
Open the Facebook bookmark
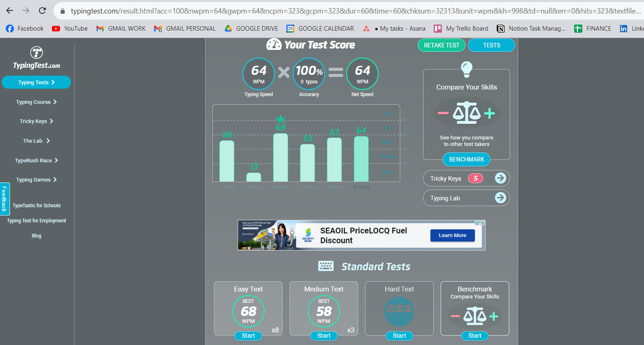click(x=25, y=29)
